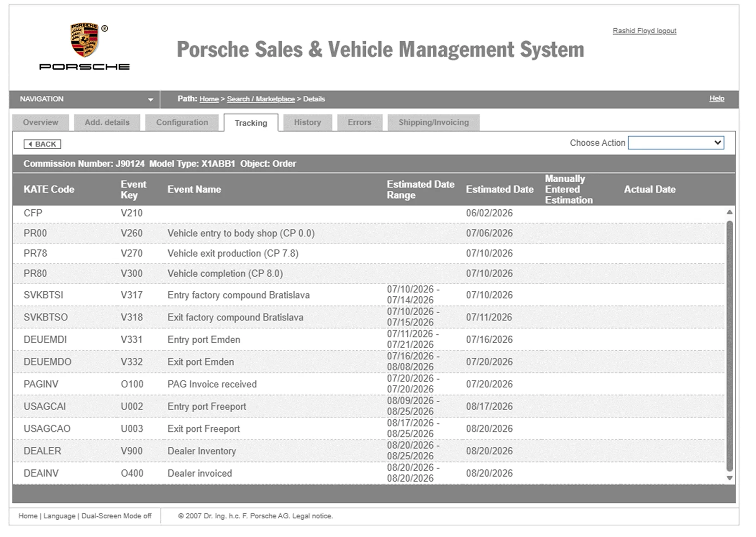Screen dimensions: 756x537
Task: Click Exit port Emden event name
Action: 200,362
